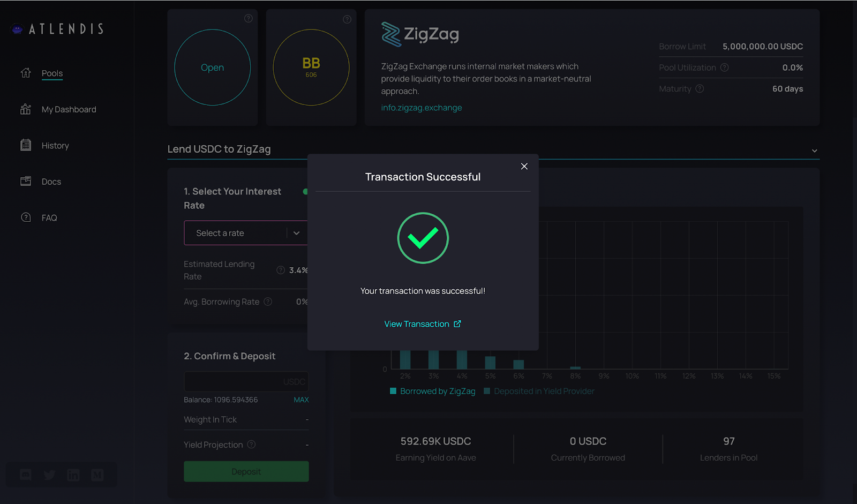Open the Twitter social icon
857x504 pixels.
coord(49,475)
